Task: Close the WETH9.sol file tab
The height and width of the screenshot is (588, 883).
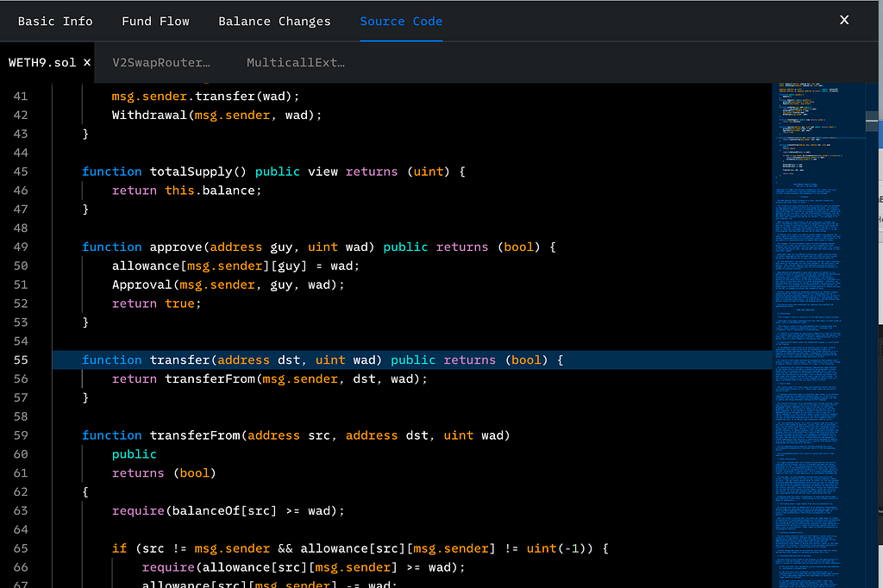Action: tap(87, 63)
